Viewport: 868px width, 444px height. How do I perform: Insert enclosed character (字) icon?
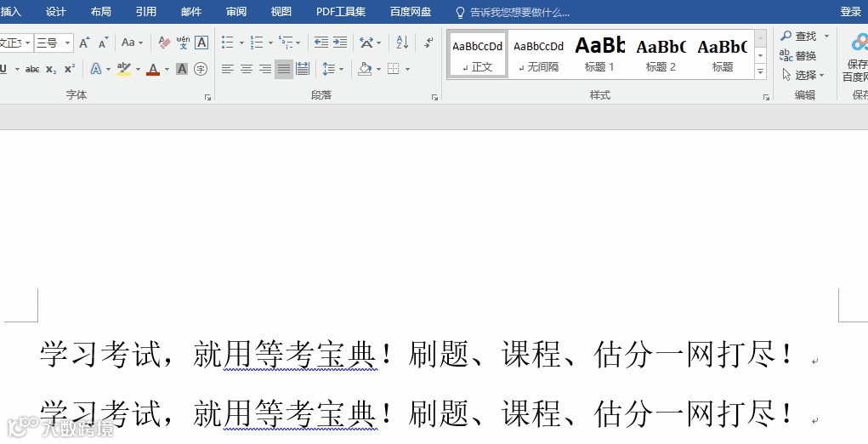[201, 69]
